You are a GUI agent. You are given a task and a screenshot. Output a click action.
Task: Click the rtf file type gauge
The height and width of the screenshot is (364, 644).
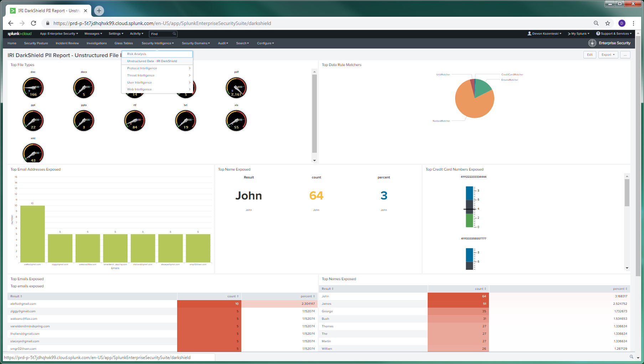(x=135, y=121)
